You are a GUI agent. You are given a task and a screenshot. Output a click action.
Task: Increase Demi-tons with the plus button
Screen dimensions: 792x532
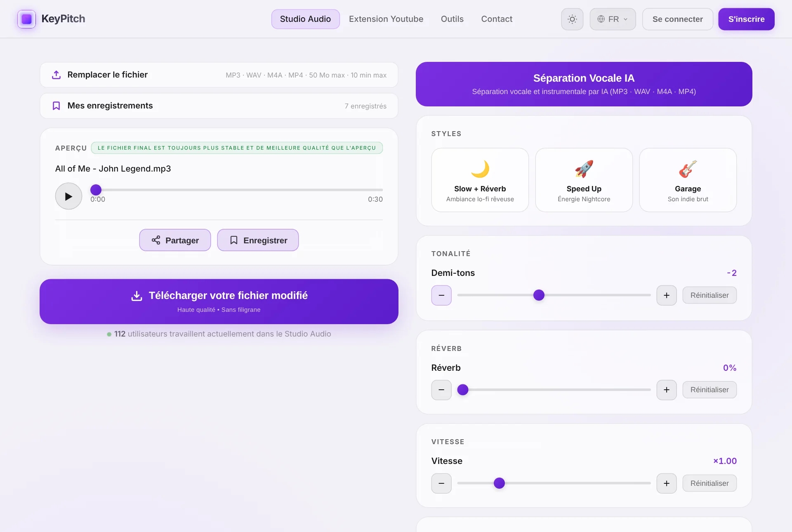pos(667,295)
